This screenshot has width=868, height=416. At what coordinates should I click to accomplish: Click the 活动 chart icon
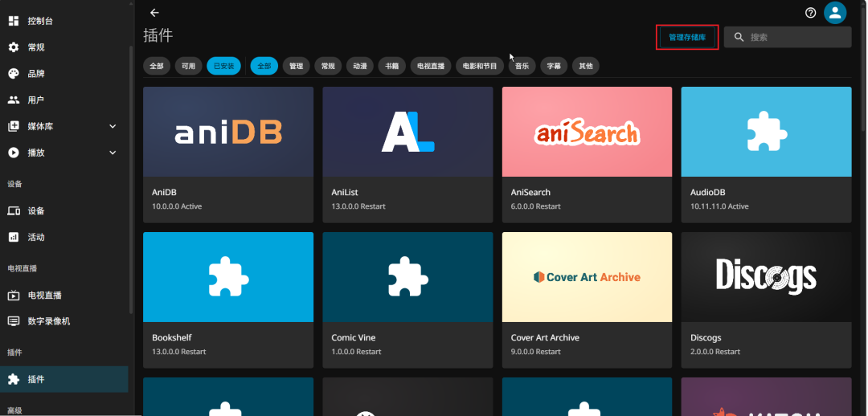[x=14, y=237]
